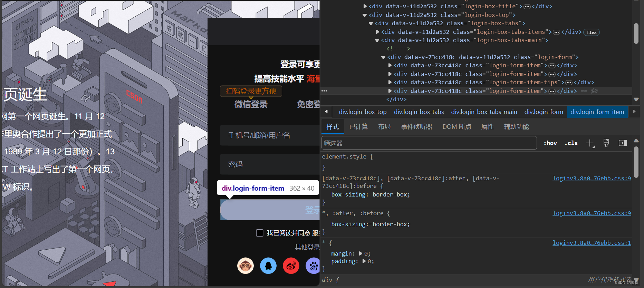Click ellipsis badge in login-box-title row

pyautogui.click(x=527, y=7)
